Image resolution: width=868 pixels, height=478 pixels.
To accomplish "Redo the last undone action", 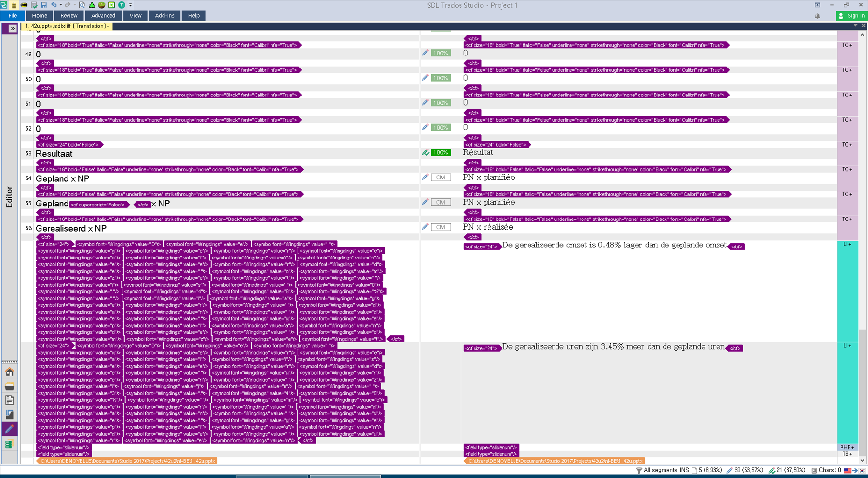I will (x=68, y=5).
